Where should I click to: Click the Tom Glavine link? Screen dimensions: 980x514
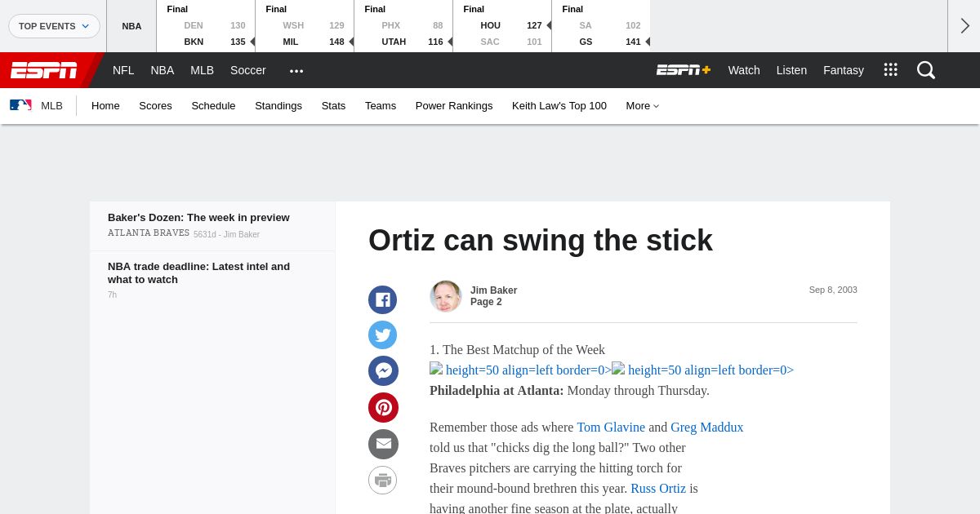click(x=611, y=428)
